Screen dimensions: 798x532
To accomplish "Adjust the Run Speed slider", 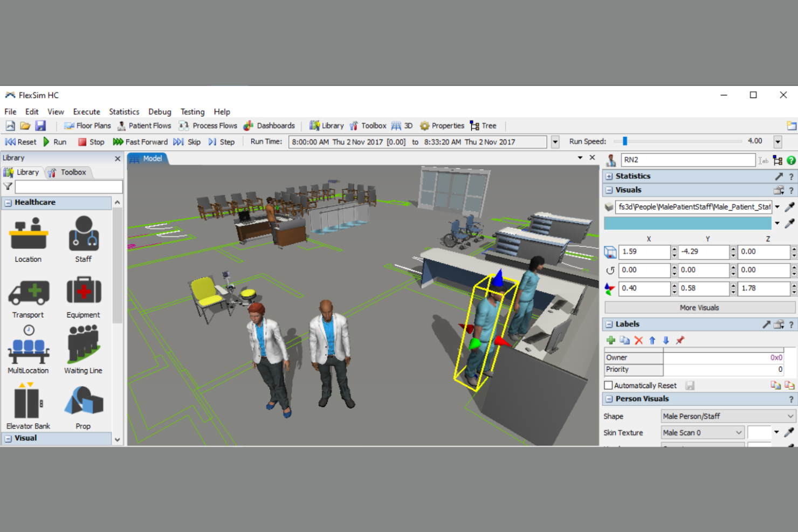I will pos(625,141).
